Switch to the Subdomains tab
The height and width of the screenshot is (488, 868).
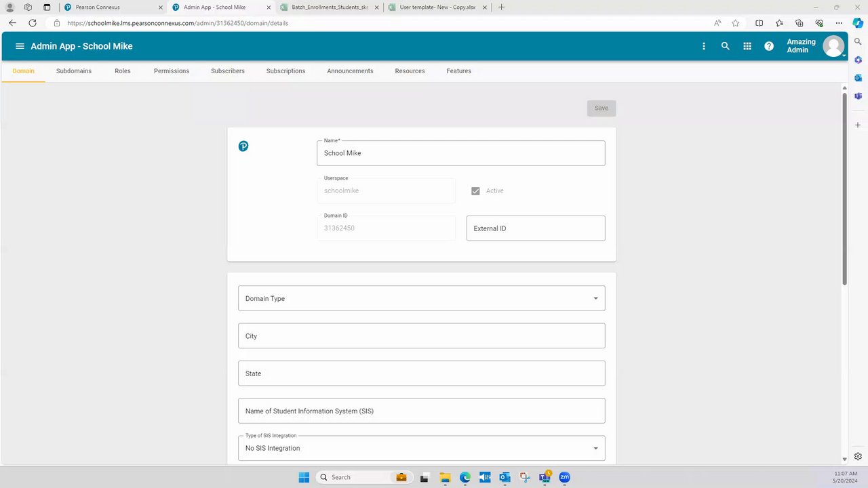(x=74, y=70)
